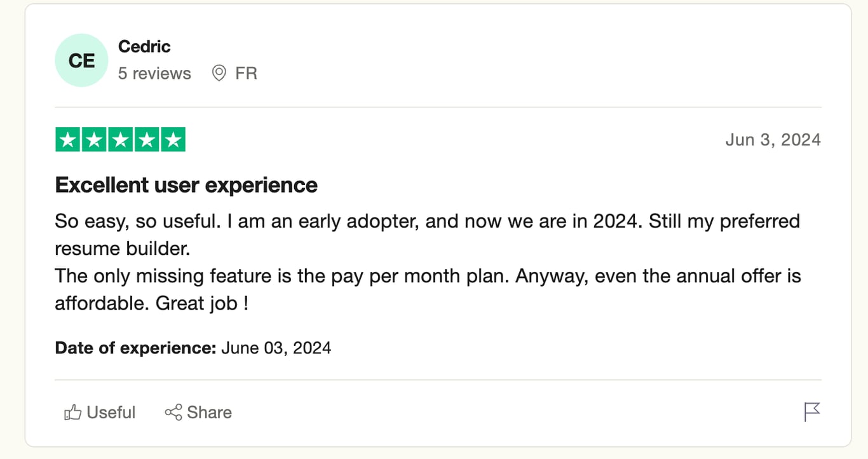Click the location pin icon next to FR
Screen dimensions: 868x459
[x=219, y=73]
